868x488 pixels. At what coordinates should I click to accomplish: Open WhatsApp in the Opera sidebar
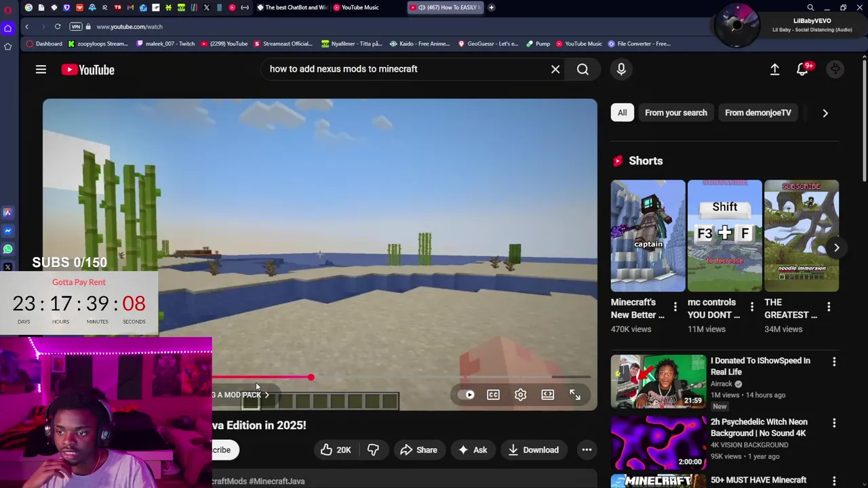pos(7,249)
